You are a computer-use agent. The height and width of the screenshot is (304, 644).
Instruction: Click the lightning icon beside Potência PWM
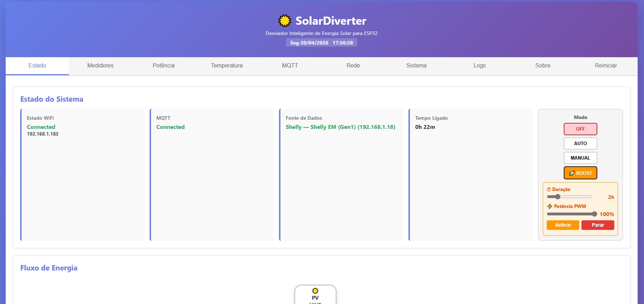pos(550,206)
